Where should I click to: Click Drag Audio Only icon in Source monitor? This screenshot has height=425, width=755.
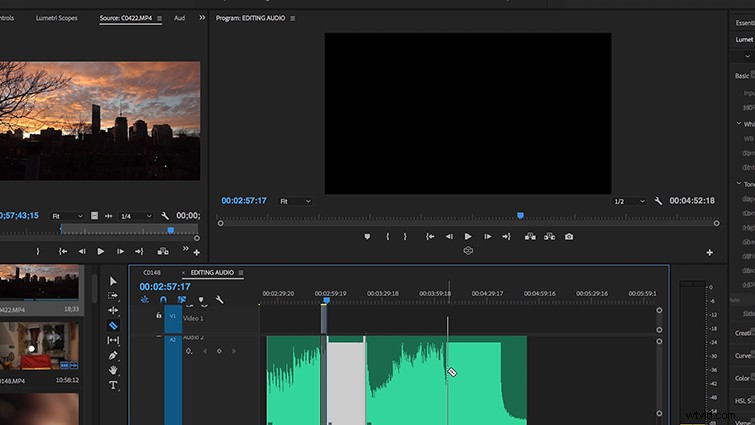pos(109,216)
